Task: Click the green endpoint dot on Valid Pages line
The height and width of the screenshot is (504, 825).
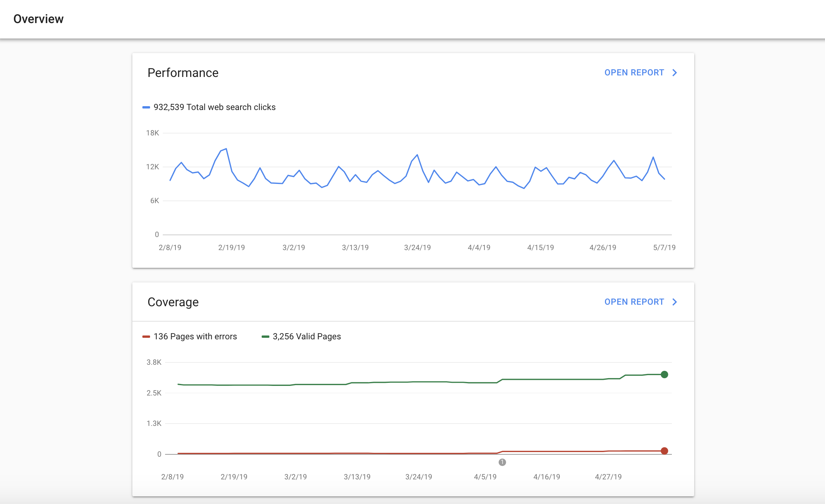Action: point(664,374)
